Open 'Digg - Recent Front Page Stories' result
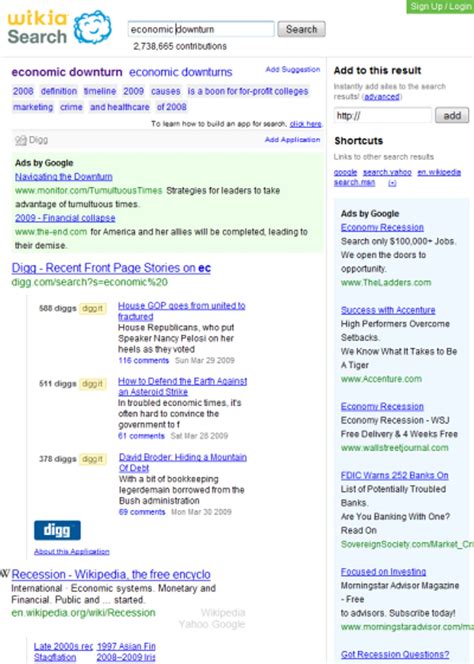Image resolution: width=474 pixels, height=664 pixels. [111, 268]
